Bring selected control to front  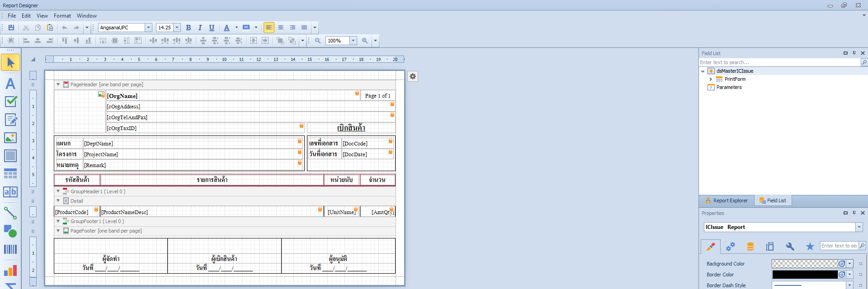[x=280, y=41]
